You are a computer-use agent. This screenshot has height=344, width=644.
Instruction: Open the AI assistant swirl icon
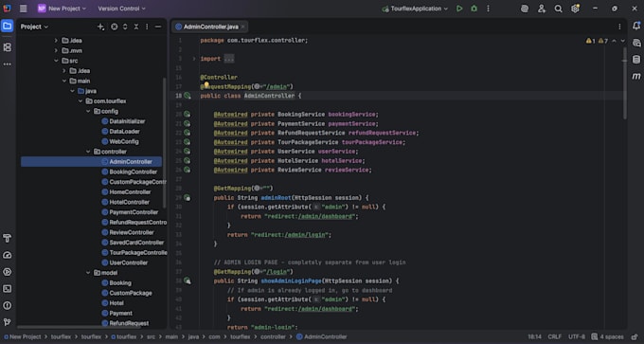(524, 9)
